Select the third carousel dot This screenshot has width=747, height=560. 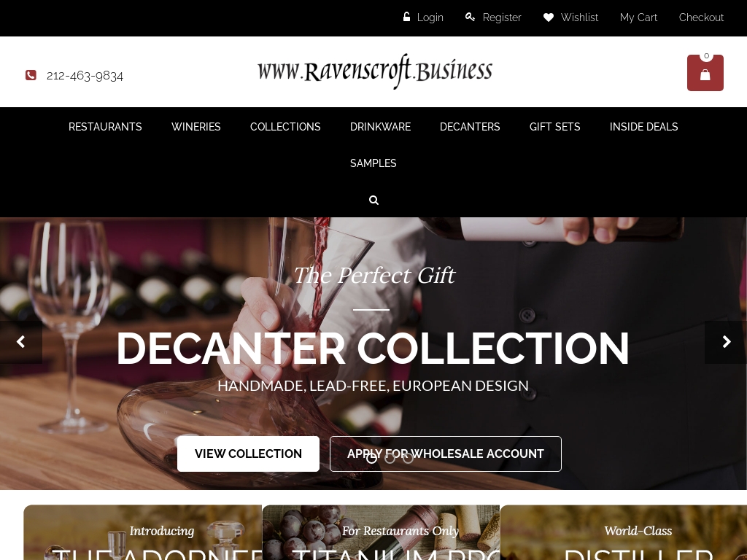point(408,458)
